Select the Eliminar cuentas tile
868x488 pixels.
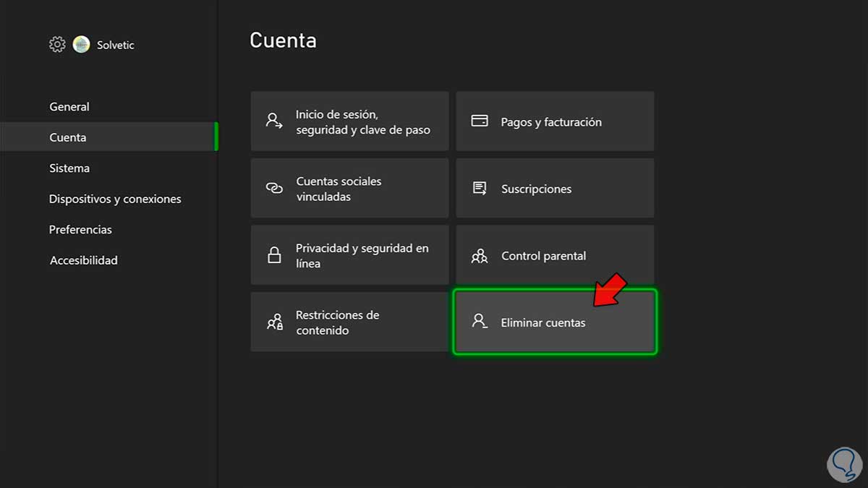(555, 322)
